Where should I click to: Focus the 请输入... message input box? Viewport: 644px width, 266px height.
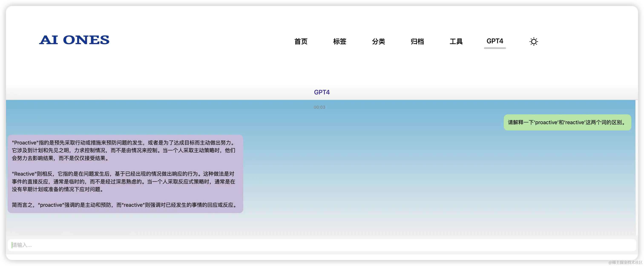pyautogui.click(x=322, y=245)
